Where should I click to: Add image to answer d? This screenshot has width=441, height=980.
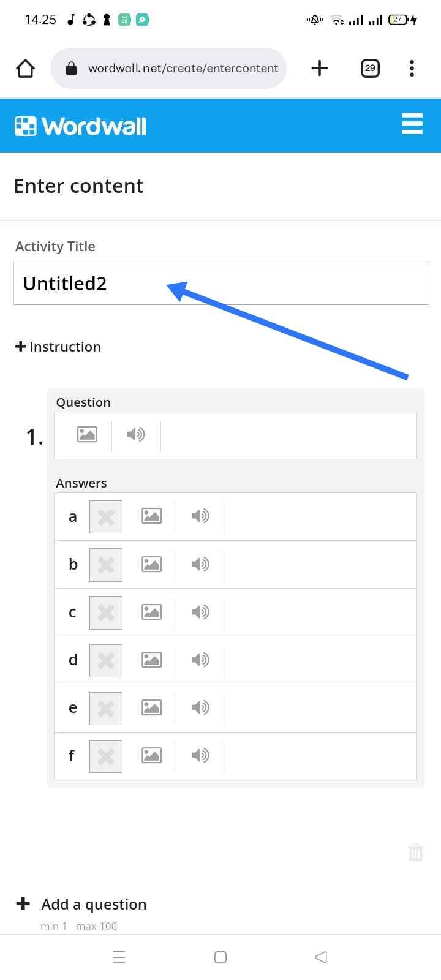pyautogui.click(x=151, y=660)
